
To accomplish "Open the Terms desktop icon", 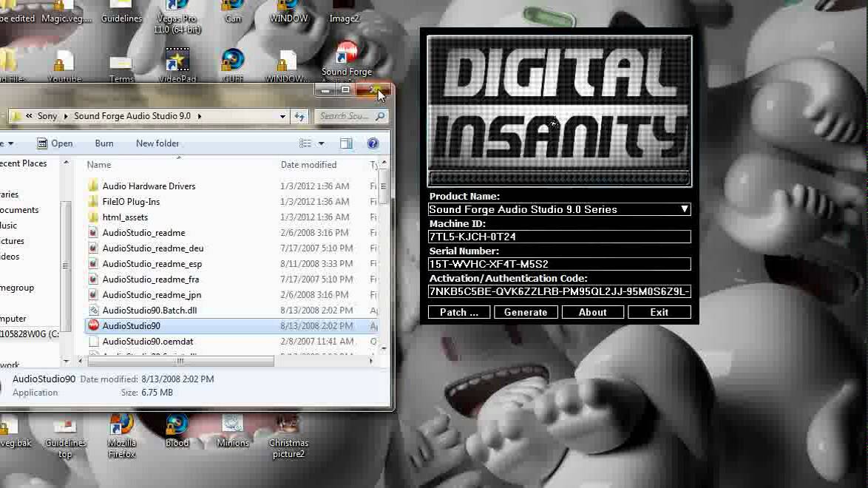I will coord(121,67).
